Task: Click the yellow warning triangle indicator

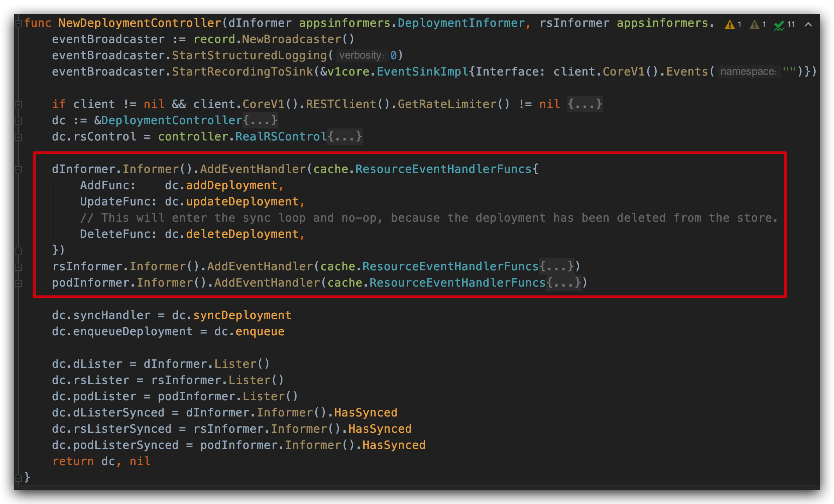Action: coord(729,24)
